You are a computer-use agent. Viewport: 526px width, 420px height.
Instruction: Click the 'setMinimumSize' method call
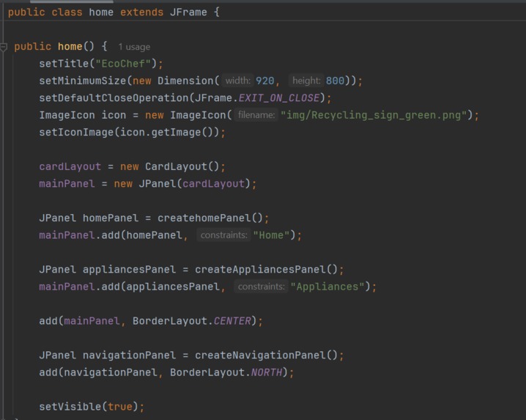[x=83, y=81]
